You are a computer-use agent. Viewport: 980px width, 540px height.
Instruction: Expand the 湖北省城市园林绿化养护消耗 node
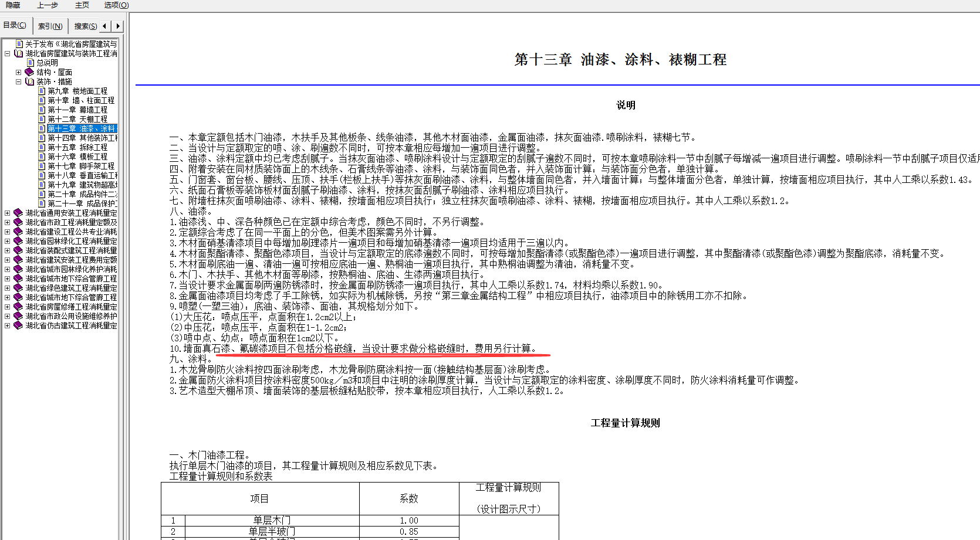coord(7,269)
